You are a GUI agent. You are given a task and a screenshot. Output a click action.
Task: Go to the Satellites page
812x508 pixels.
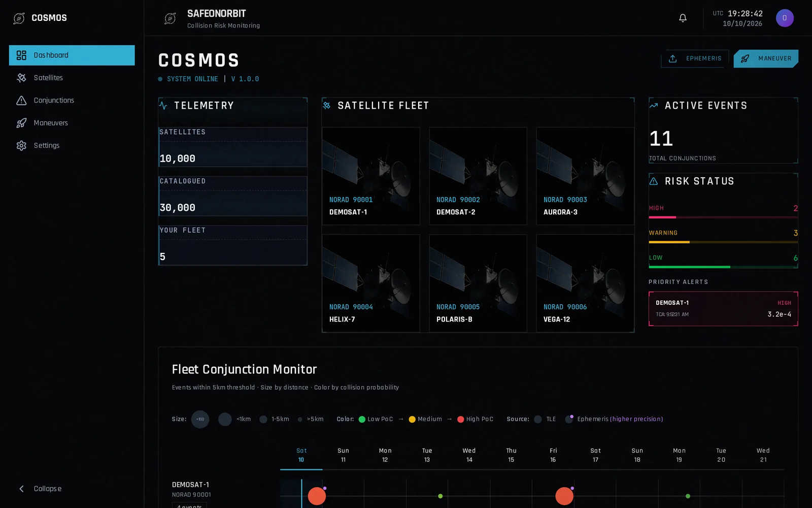[72, 78]
